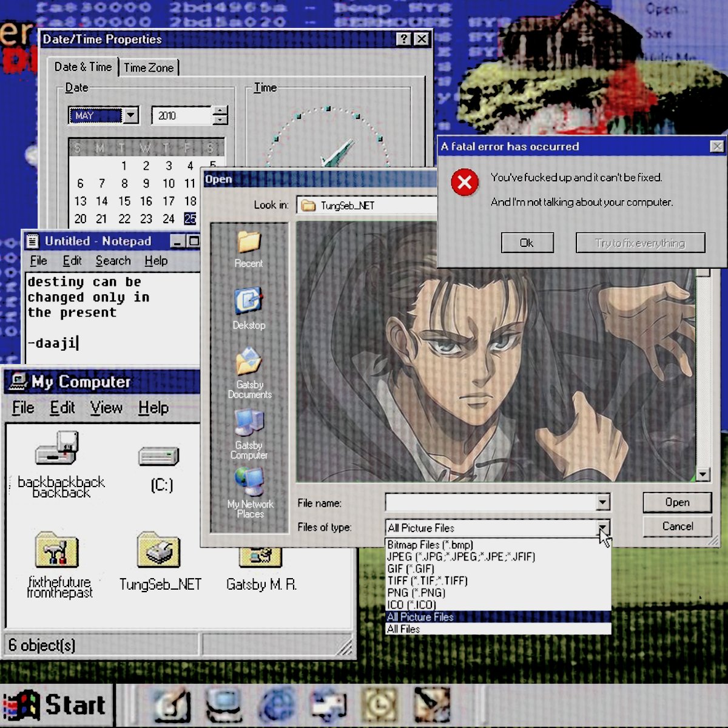Click the last taskbar icon on the right

tap(432, 706)
